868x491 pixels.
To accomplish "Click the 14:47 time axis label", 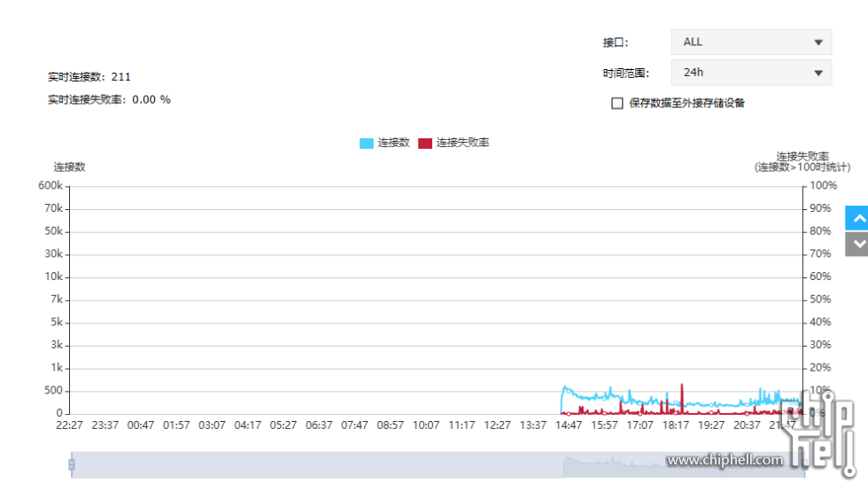I will 569,425.
